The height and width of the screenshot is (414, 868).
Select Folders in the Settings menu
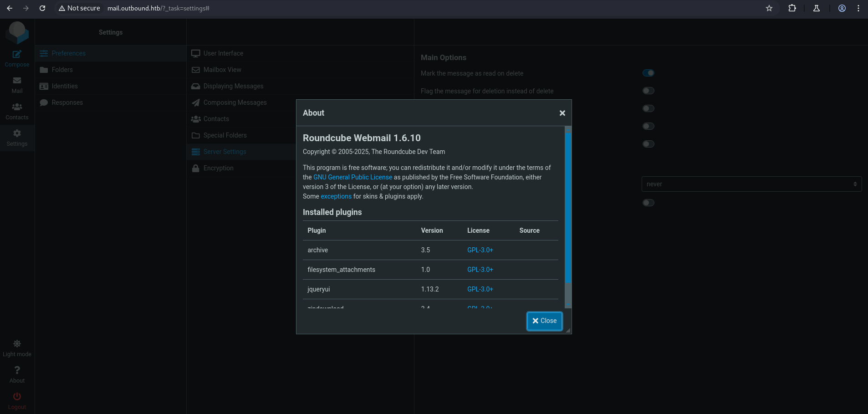(x=62, y=70)
